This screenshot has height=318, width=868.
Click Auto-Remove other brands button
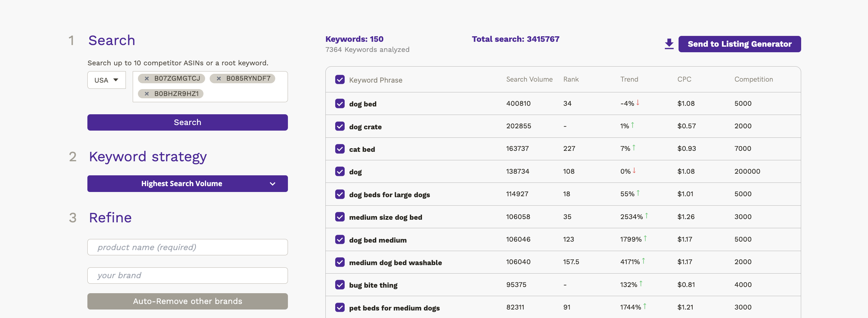187,301
